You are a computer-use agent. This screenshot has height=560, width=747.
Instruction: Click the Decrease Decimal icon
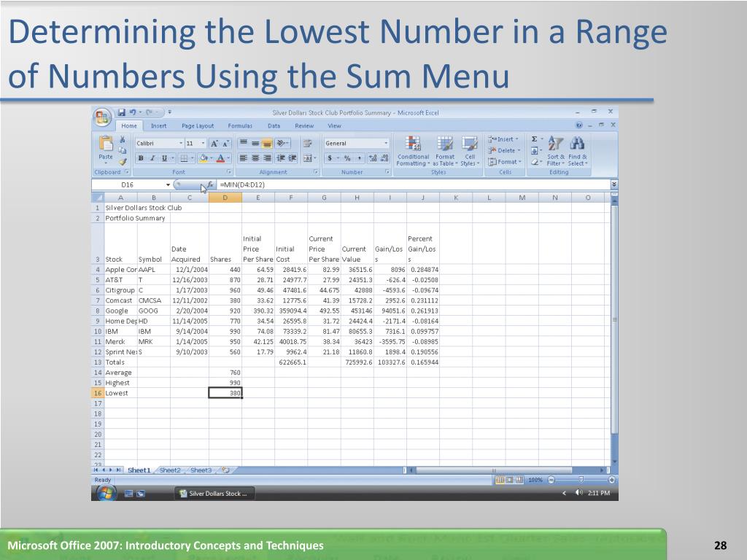tap(384, 158)
